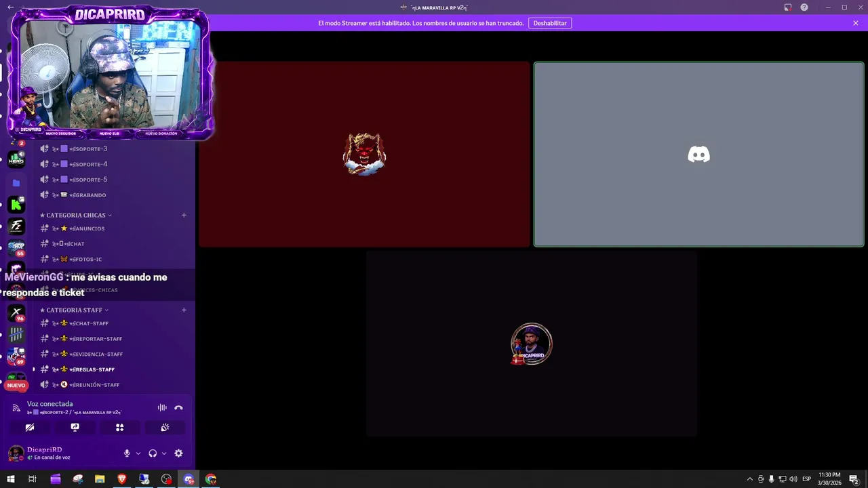Viewport: 868px width, 488px height.
Task: Select the gray Discord logo video tile
Action: (x=698, y=155)
